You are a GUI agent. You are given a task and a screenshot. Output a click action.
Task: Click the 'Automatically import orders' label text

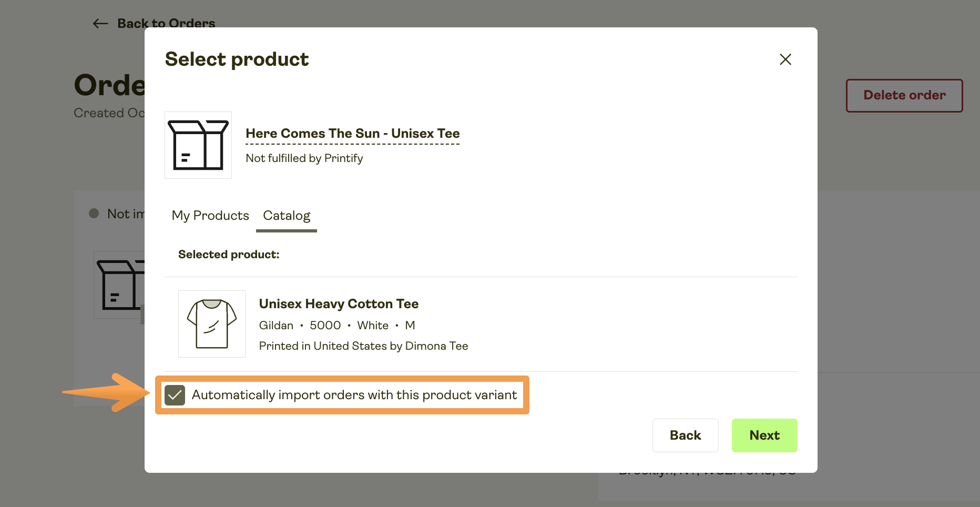point(354,395)
